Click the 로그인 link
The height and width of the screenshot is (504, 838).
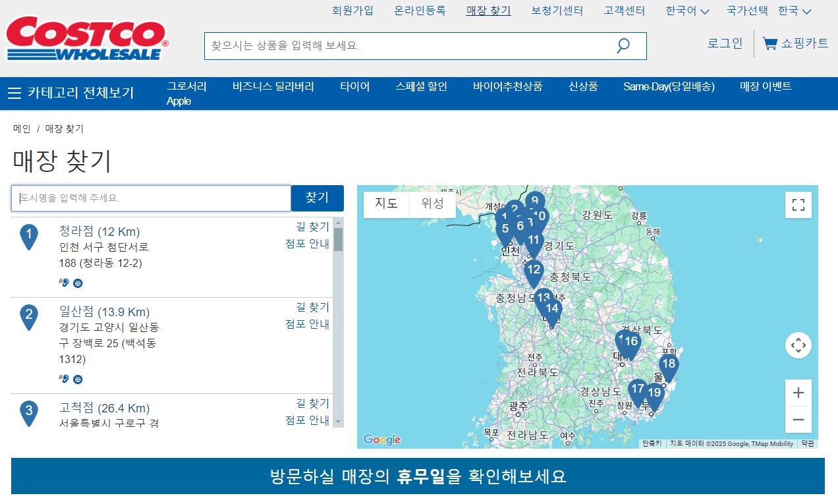(725, 43)
